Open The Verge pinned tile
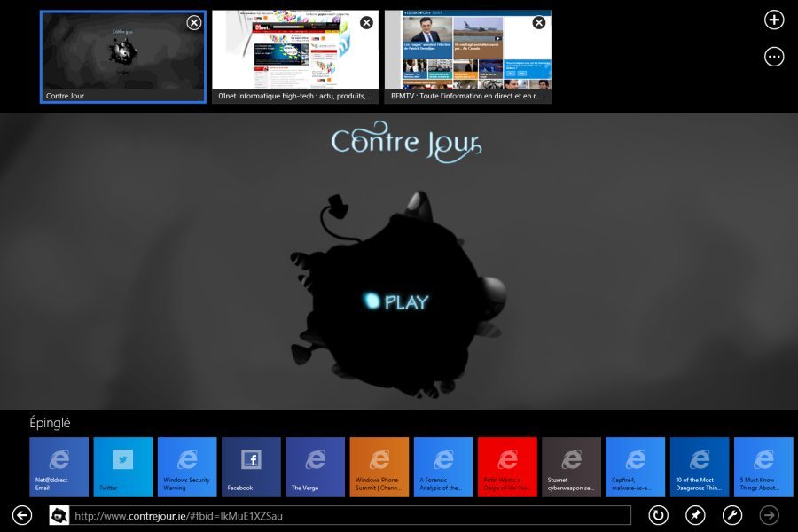 (316, 466)
